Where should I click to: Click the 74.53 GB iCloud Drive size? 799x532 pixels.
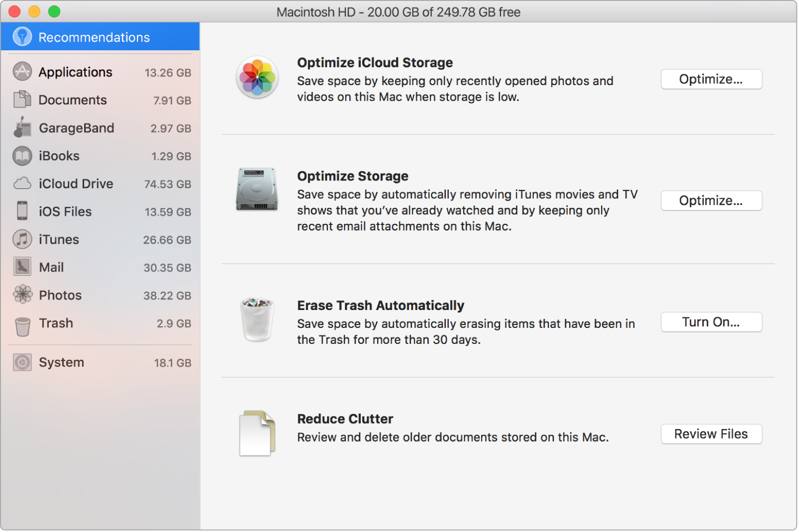click(x=168, y=184)
